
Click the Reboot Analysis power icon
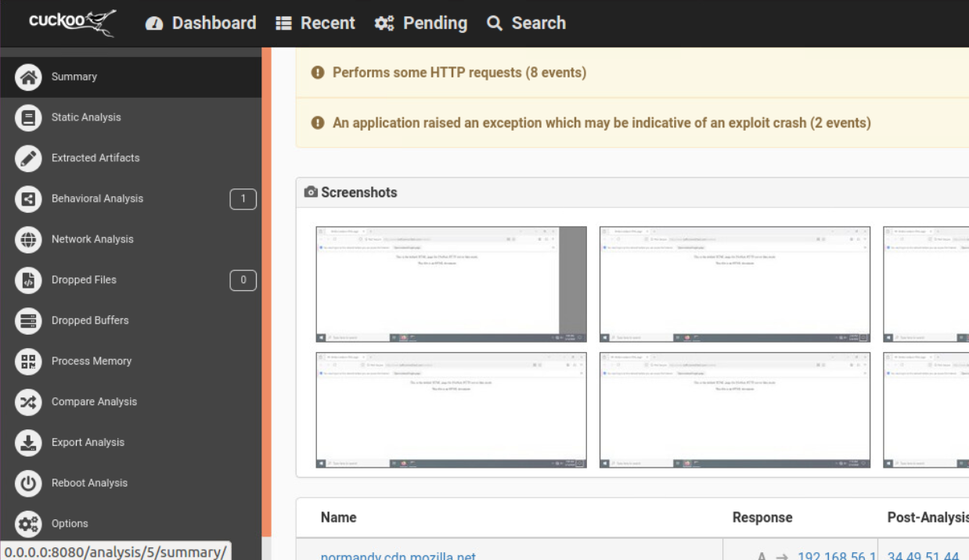pyautogui.click(x=28, y=483)
